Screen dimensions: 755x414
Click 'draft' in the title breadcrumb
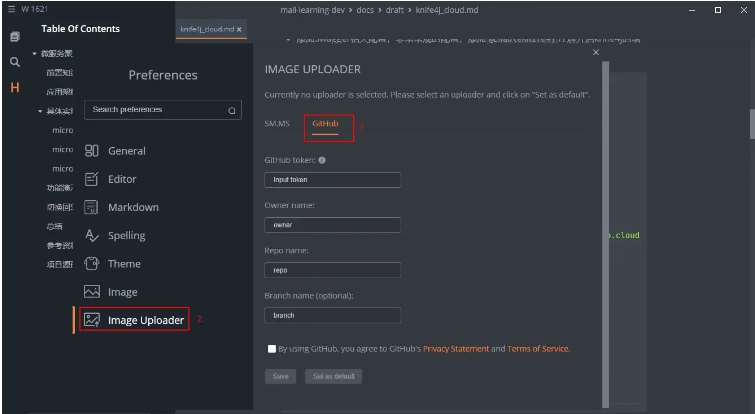[394, 10]
